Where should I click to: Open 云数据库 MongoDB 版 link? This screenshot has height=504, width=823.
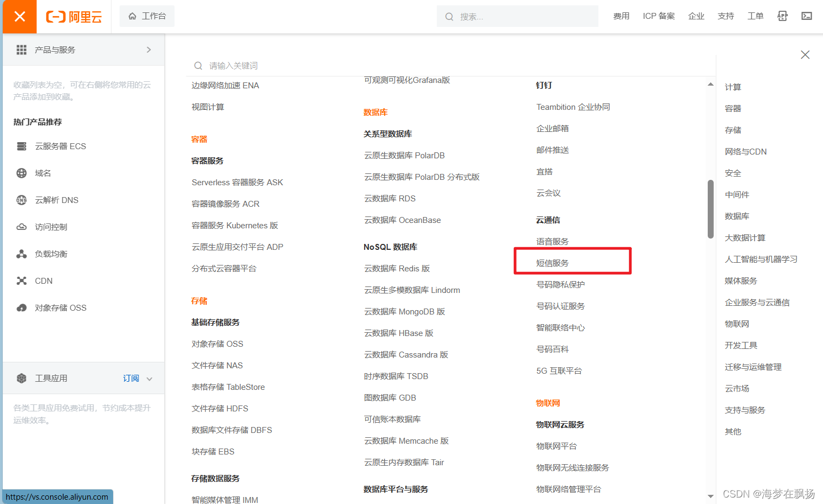pyautogui.click(x=404, y=311)
